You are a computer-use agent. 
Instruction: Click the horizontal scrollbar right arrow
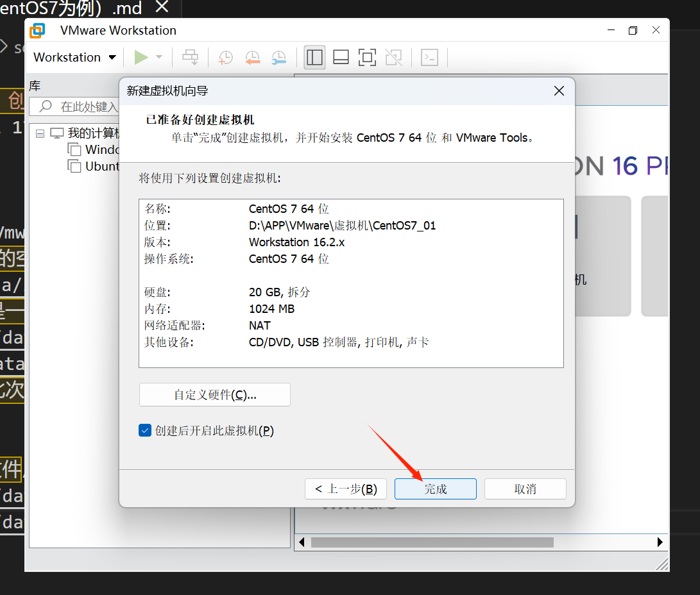(x=660, y=542)
